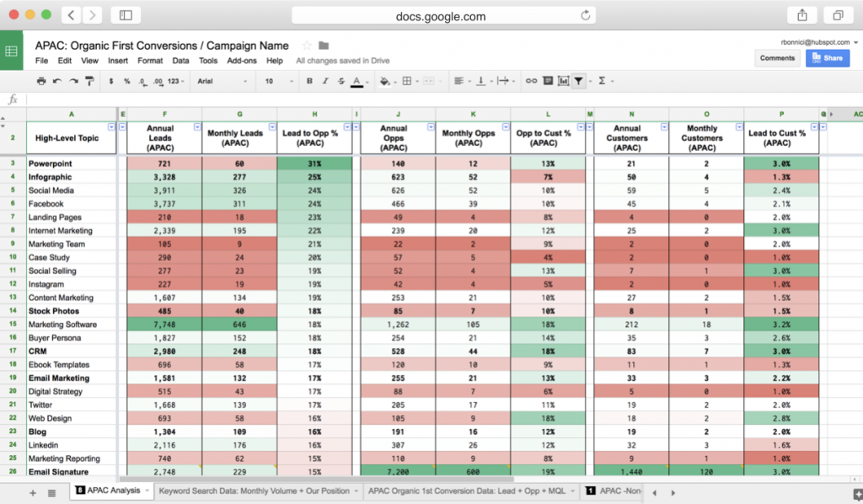
Task: Click the undo arrow icon
Action: tap(57, 81)
